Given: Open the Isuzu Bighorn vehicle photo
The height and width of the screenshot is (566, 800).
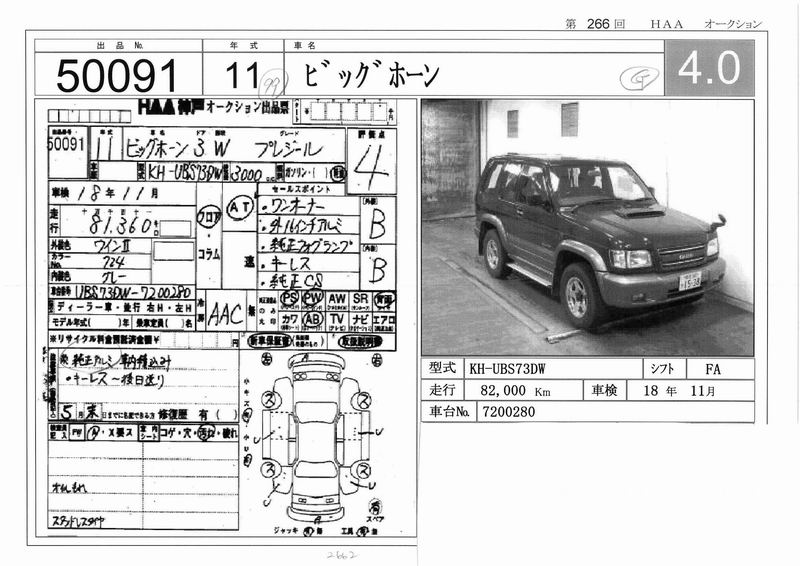Looking at the screenshot, I should [x=587, y=227].
